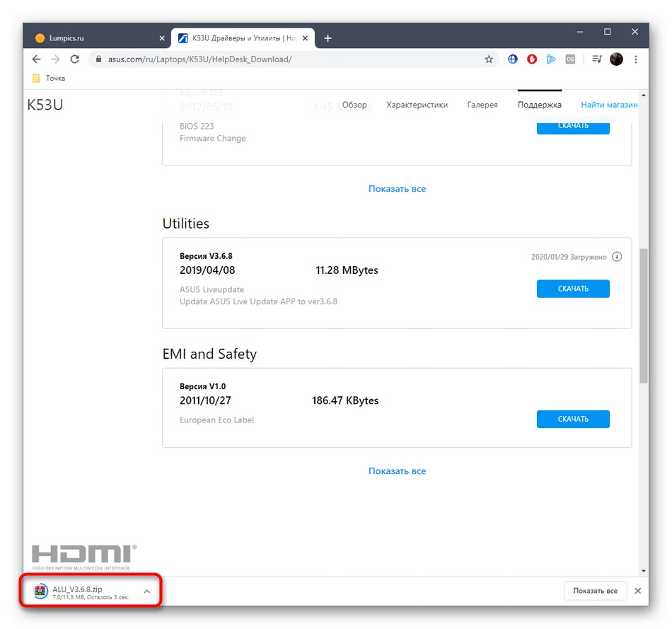Click the K53U model title
This screenshot has height=629, width=672.
coord(45,105)
